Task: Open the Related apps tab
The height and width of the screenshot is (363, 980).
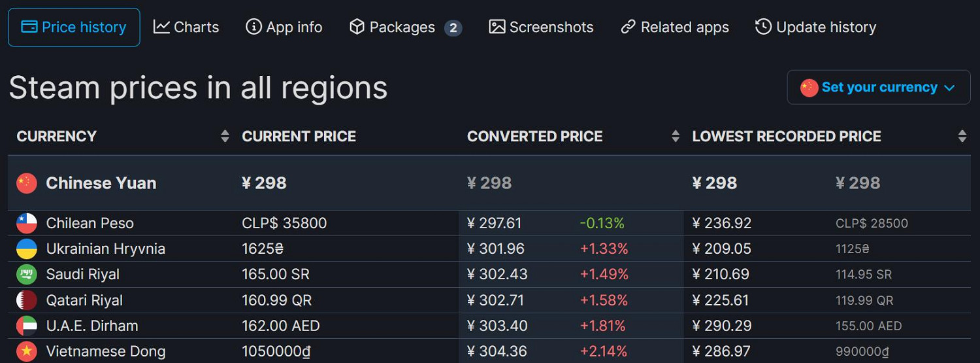Action: 675,27
